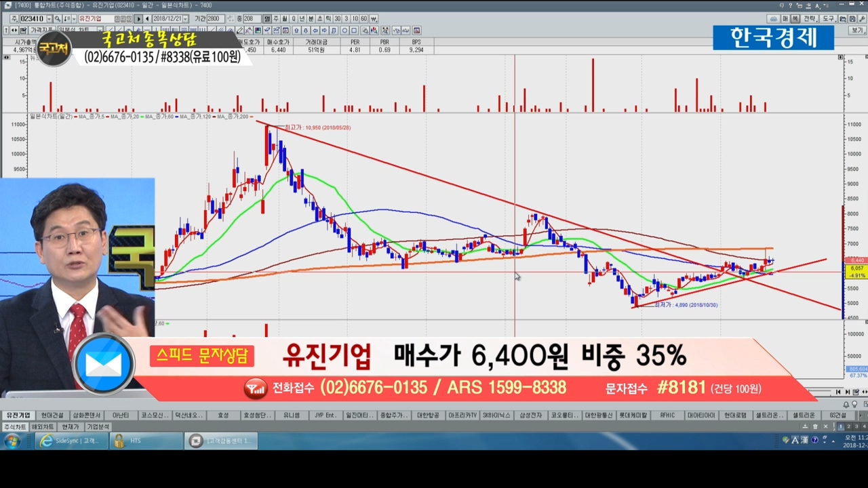Click the 전략 strategy button
The height and width of the screenshot is (488, 868).
[809, 19]
